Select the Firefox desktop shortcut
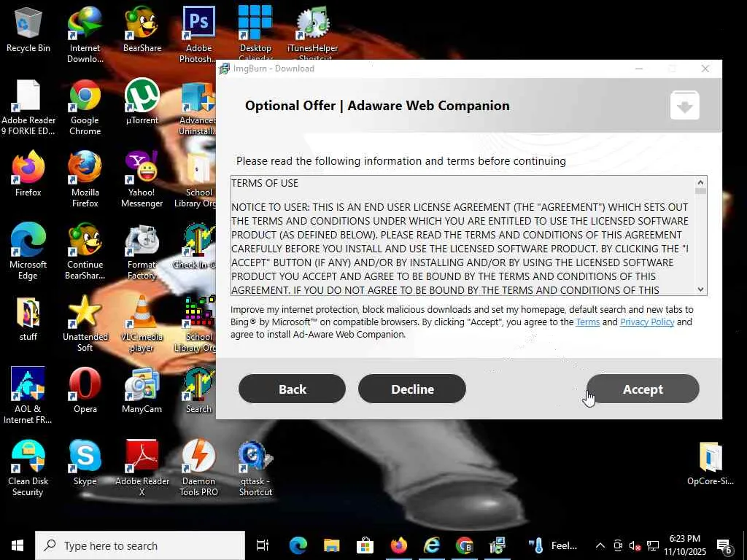This screenshot has width=747, height=560. [28, 174]
